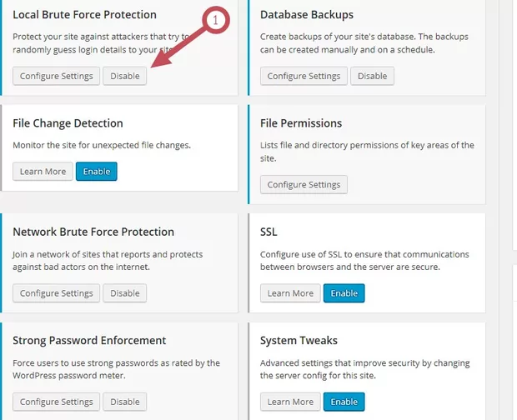Click Learn More in the SSL card
Image resolution: width=517 pixels, height=420 pixels.
click(x=290, y=293)
